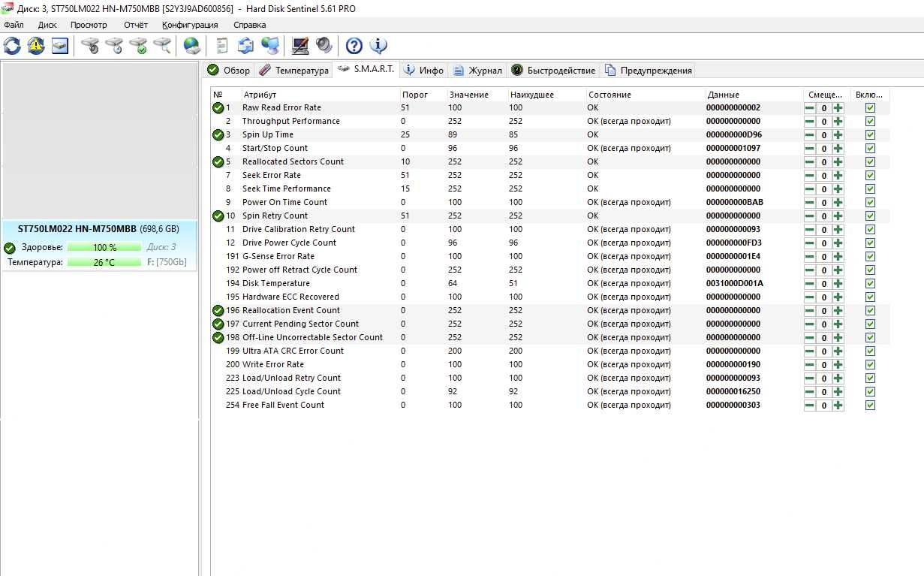Click the disk with stethoscope test icon
This screenshot has height=576, width=924.
click(x=90, y=46)
